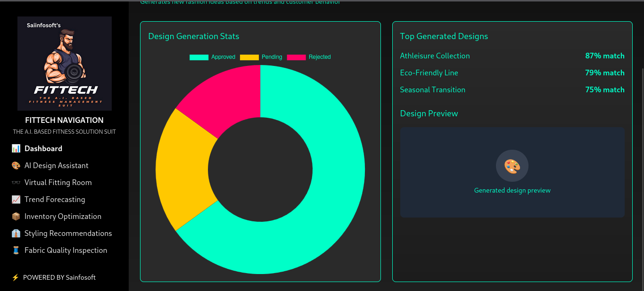Click the Dashboard bar chart icon
This screenshot has width=644, height=291.
click(x=16, y=149)
